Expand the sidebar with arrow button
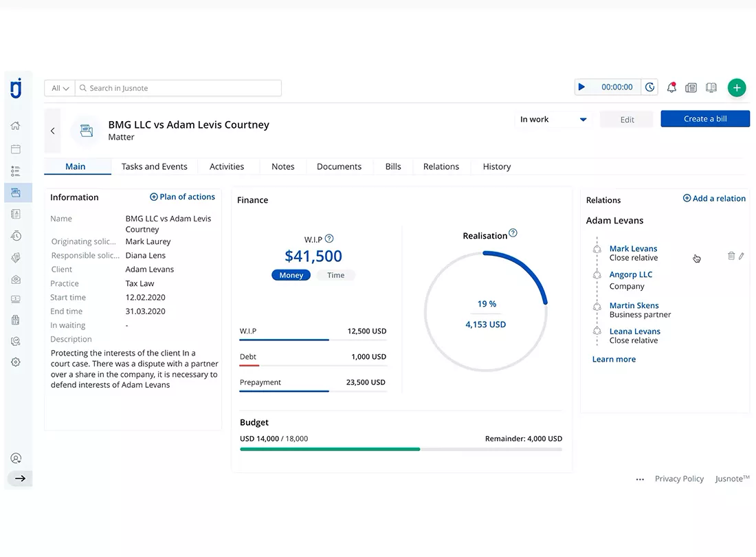Image resolution: width=756 pixels, height=557 pixels. (20, 479)
